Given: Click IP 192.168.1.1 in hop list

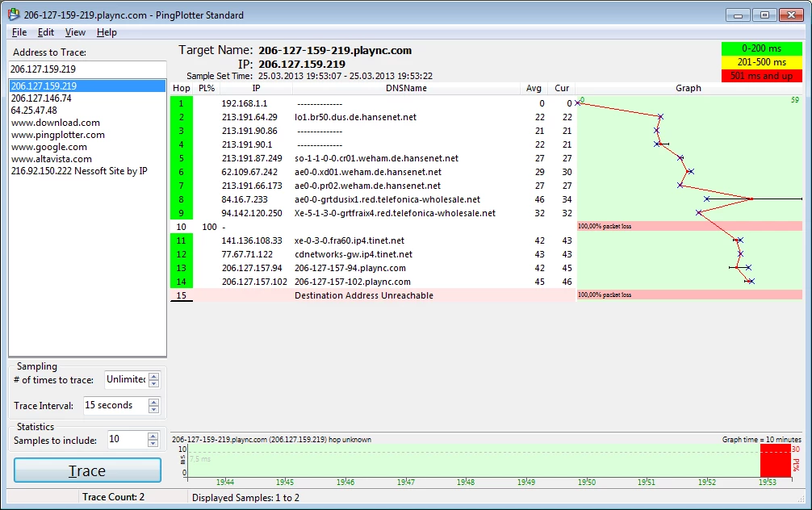Looking at the screenshot, I should (x=245, y=103).
